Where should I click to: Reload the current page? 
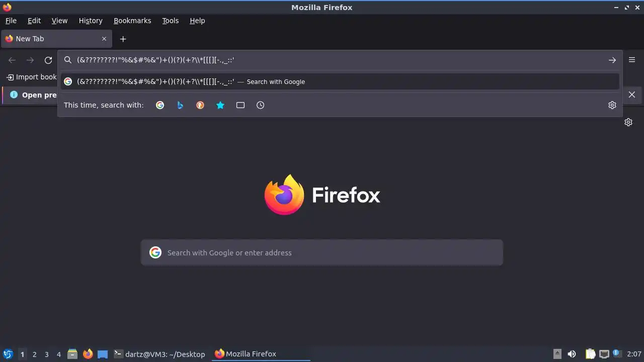click(48, 60)
